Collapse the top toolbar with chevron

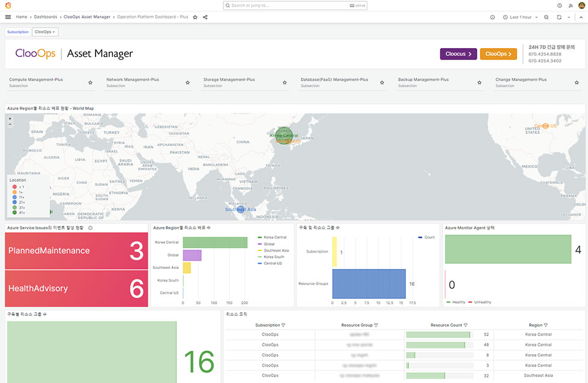[581, 17]
